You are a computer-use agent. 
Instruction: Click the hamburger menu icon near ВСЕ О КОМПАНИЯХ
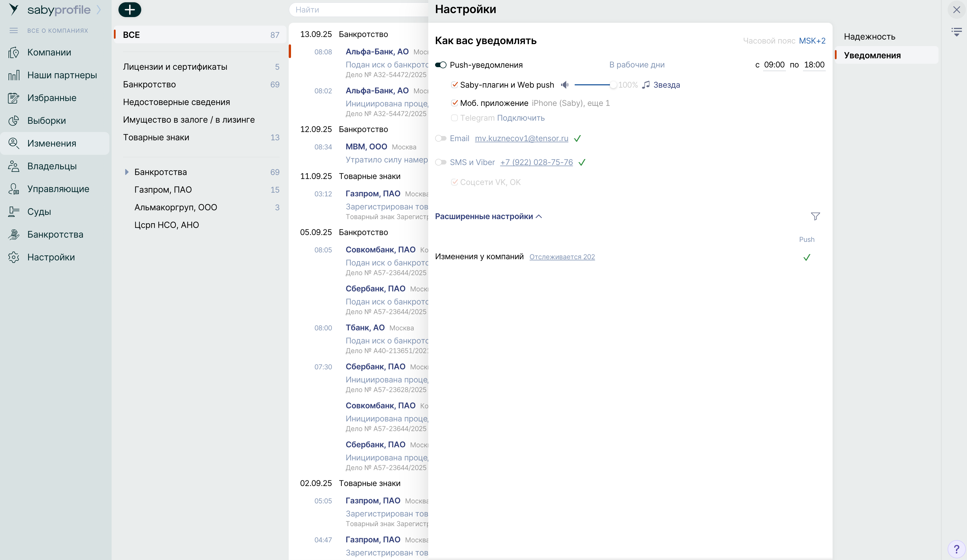point(14,30)
